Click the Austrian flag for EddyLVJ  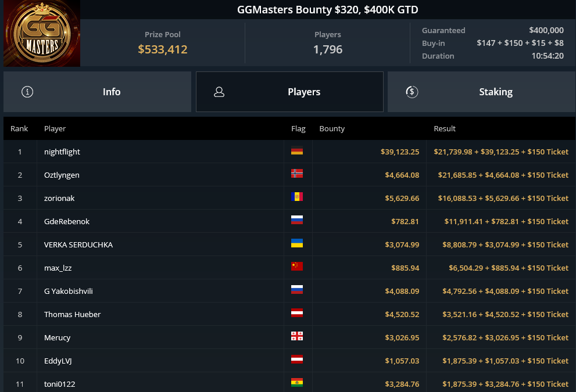coord(297,359)
